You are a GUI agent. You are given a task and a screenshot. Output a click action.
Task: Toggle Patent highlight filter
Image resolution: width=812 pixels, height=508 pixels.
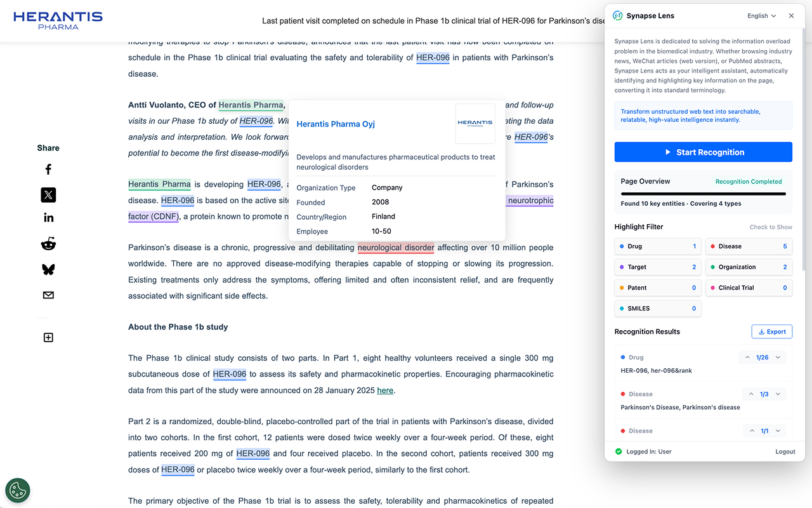(658, 288)
